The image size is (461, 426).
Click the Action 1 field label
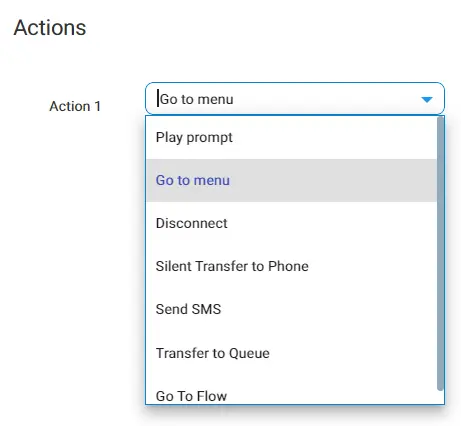(75, 106)
